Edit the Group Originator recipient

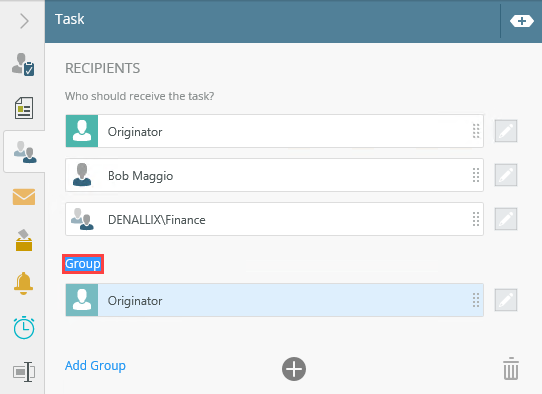click(506, 300)
